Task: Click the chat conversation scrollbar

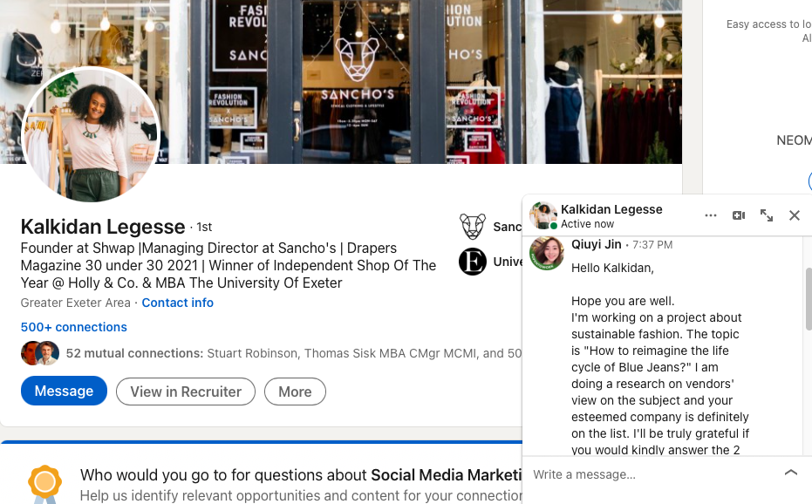Action: click(x=809, y=298)
